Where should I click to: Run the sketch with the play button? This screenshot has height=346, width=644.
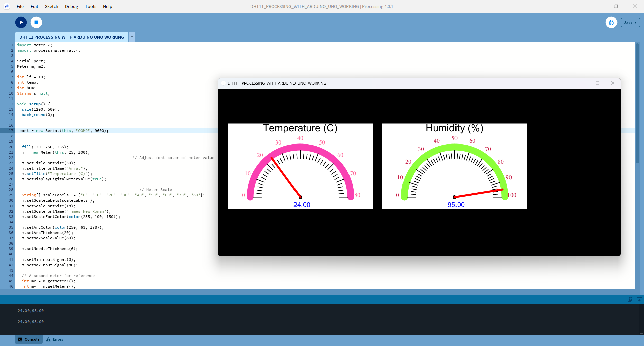(21, 22)
